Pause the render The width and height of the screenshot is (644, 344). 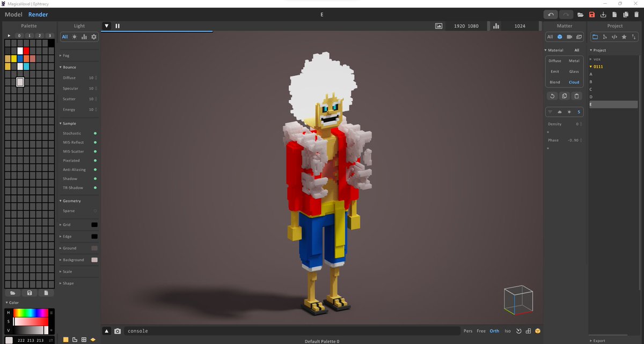pos(118,26)
